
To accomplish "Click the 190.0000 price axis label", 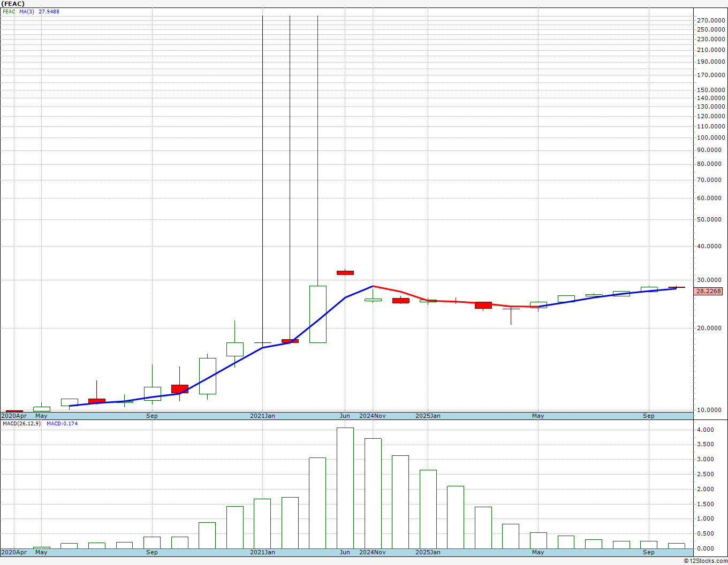I will coord(711,62).
